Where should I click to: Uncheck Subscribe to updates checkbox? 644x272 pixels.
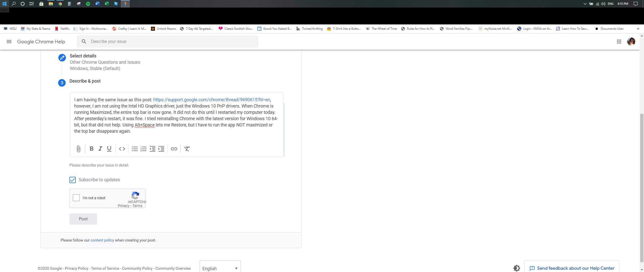(x=72, y=180)
